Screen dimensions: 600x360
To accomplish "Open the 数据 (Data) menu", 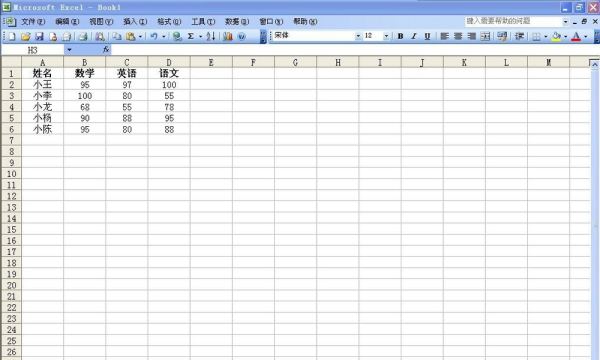I will (x=237, y=22).
